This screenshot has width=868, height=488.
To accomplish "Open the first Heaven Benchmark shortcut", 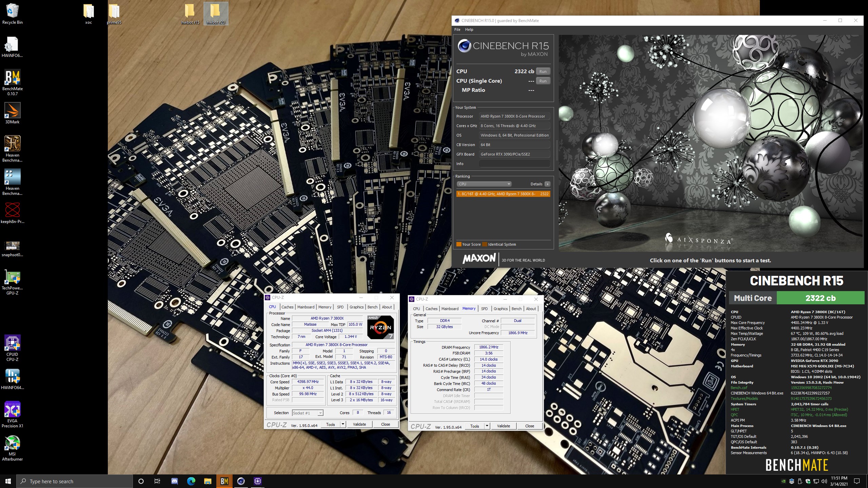I will [x=13, y=149].
